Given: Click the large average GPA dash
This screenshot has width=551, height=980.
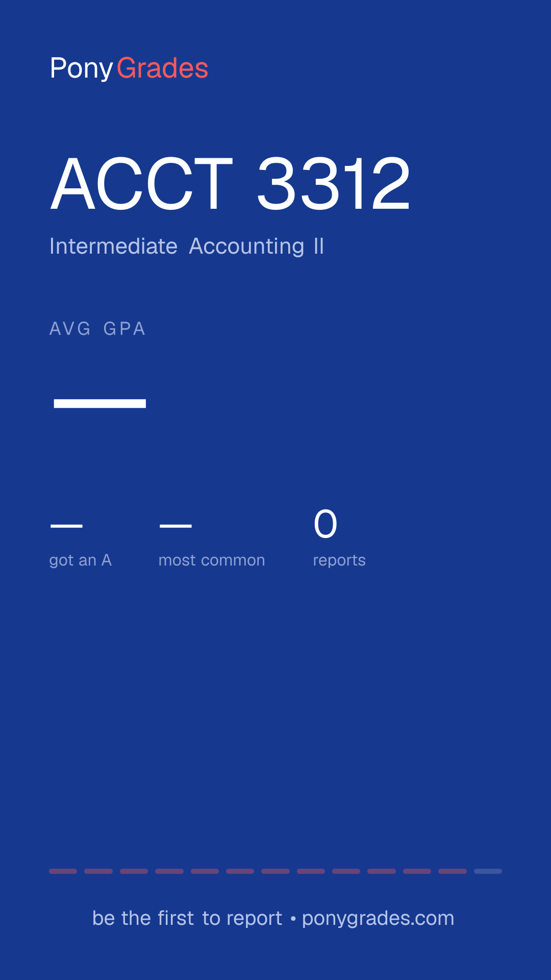Looking at the screenshot, I should pyautogui.click(x=100, y=403).
